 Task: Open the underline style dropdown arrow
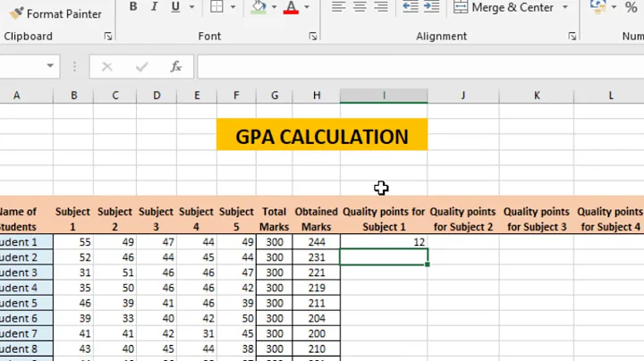coord(191,6)
